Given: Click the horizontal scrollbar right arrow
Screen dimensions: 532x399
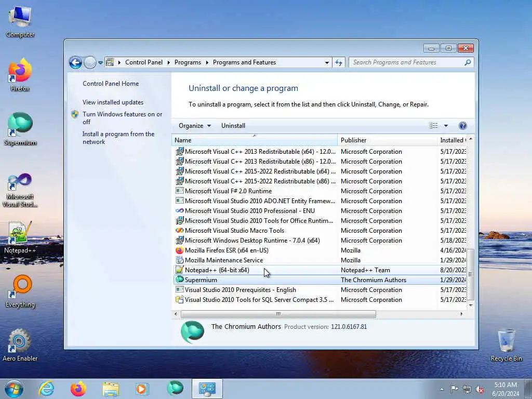Looking at the screenshot, I should click(x=461, y=314).
